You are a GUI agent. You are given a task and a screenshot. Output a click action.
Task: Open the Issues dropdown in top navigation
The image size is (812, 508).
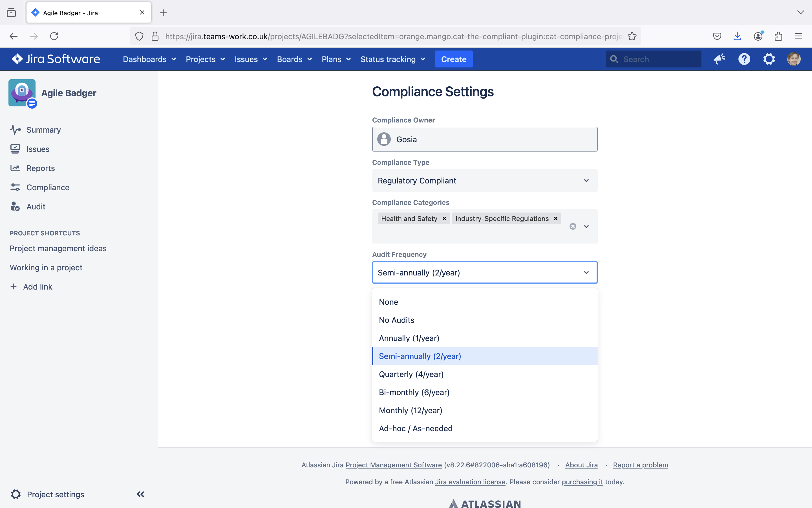[x=251, y=59]
